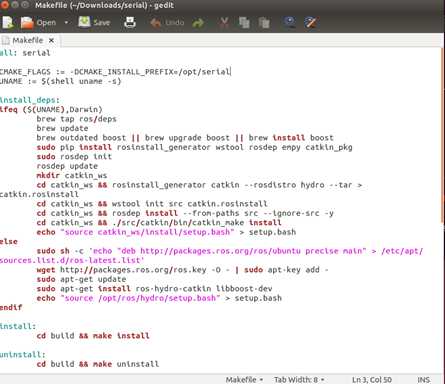Click the 'all: serial' line
The height and width of the screenshot is (384, 445).
[x=25, y=53]
